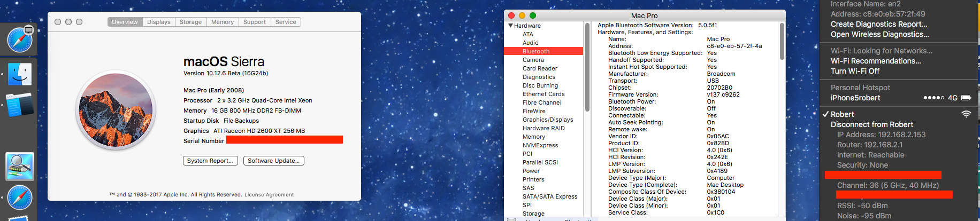Select Turn Wi-Fi Off
This screenshot has height=221, width=980.
(x=855, y=71)
